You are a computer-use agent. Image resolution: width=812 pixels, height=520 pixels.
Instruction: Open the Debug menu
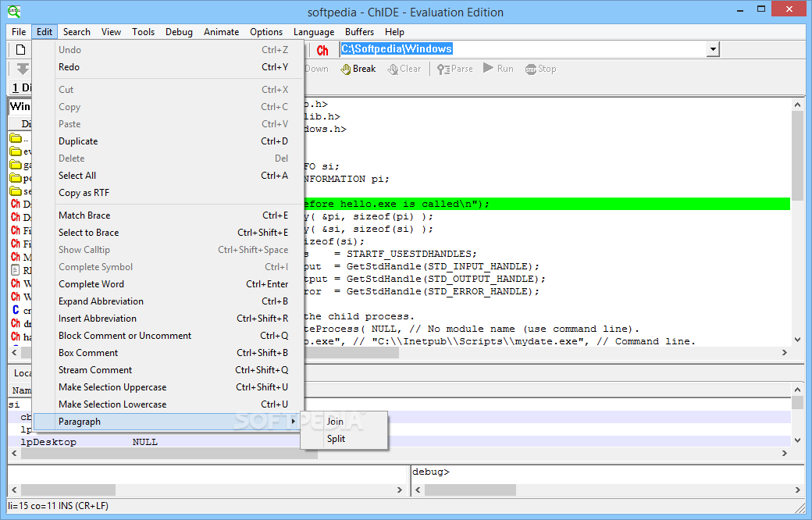click(179, 32)
